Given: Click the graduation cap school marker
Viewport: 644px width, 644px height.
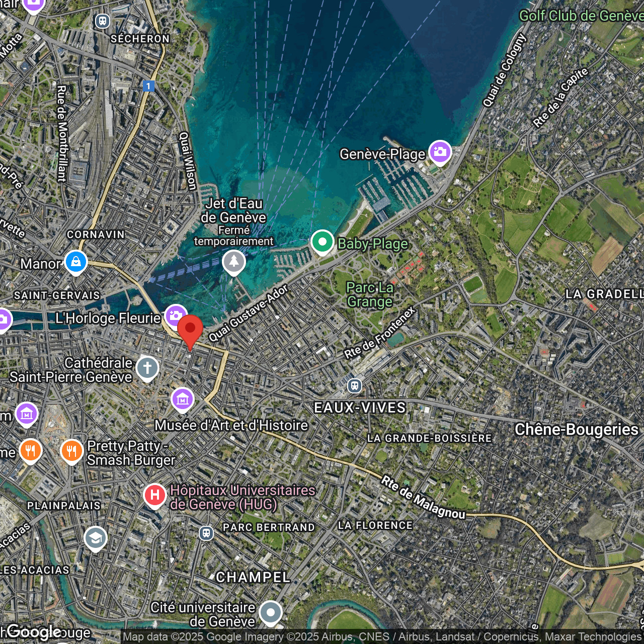Looking at the screenshot, I should pyautogui.click(x=95, y=538).
